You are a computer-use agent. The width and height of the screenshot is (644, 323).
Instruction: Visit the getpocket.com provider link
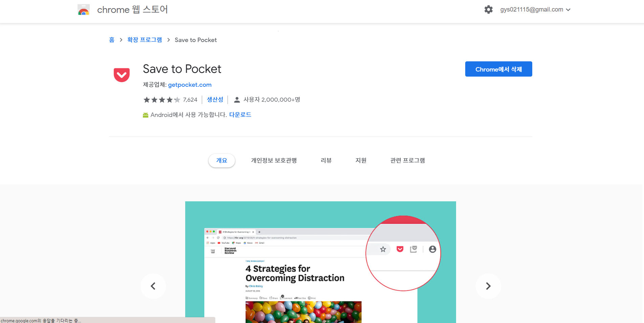190,85
